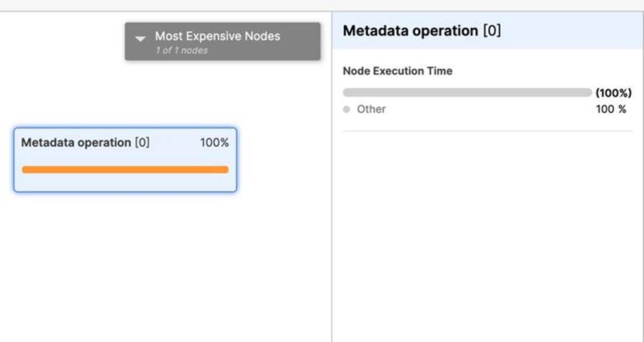Click the 100% value on the node card
The width and height of the screenshot is (644, 342).
click(214, 143)
